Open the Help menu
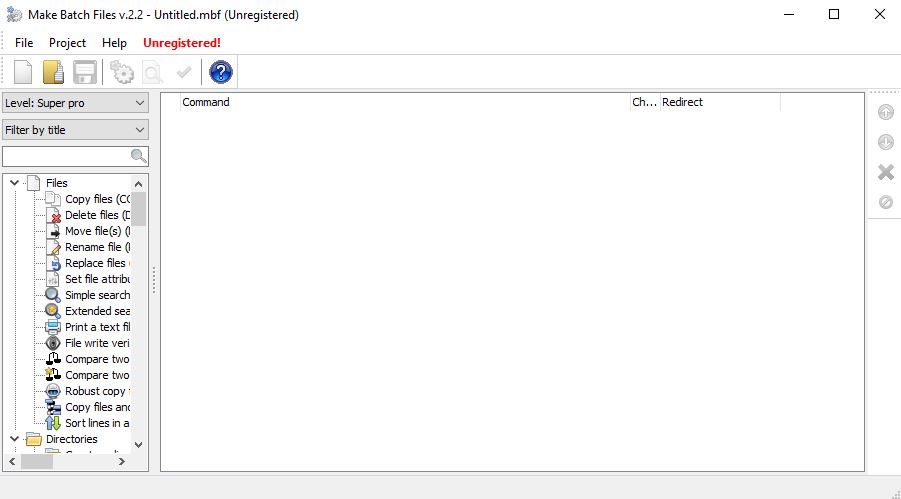The height and width of the screenshot is (499, 901). point(114,43)
